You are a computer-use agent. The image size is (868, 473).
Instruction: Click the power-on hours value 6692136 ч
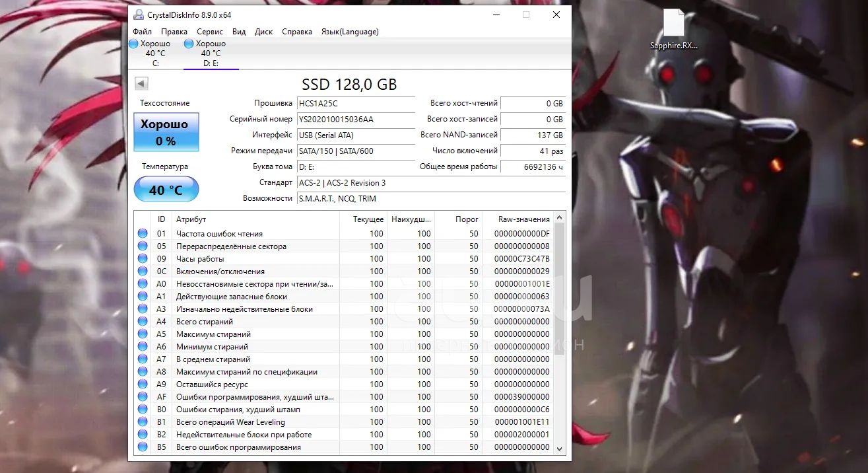coord(533,166)
